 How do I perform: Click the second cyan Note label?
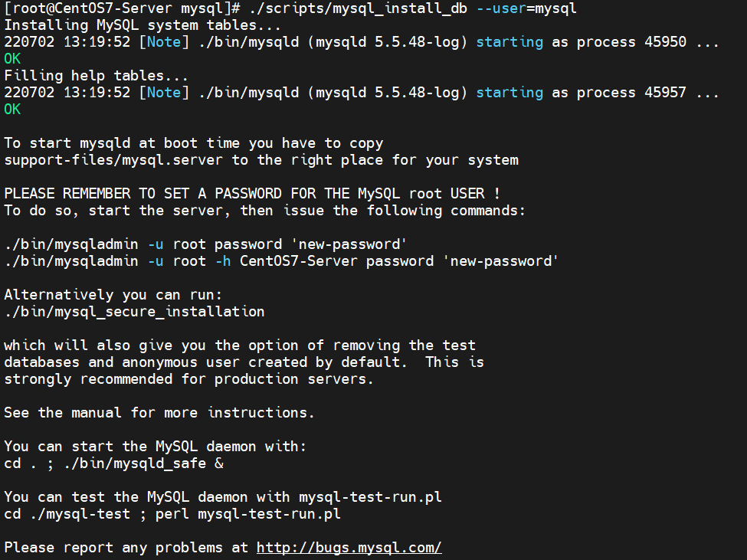tap(164, 93)
